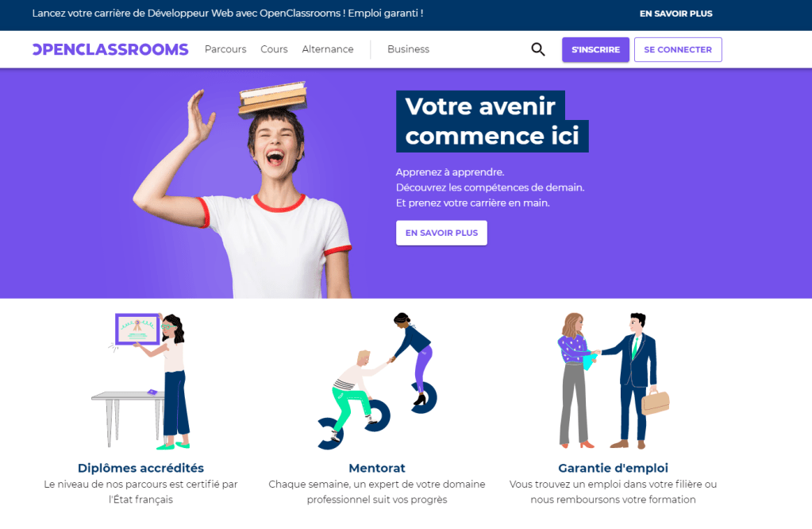This screenshot has width=812, height=529.
Task: Click the SE CONNECTER button
Action: pos(678,50)
